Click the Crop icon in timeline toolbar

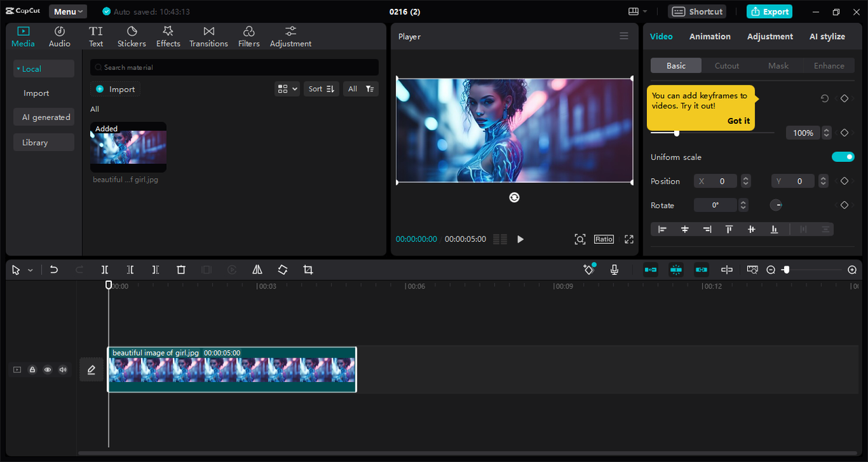coord(308,270)
